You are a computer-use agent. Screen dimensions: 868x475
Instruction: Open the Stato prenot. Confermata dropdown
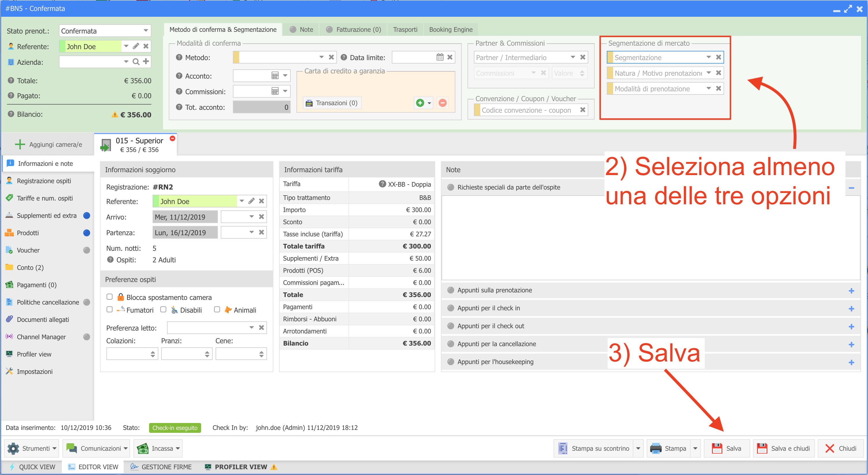[x=146, y=30]
